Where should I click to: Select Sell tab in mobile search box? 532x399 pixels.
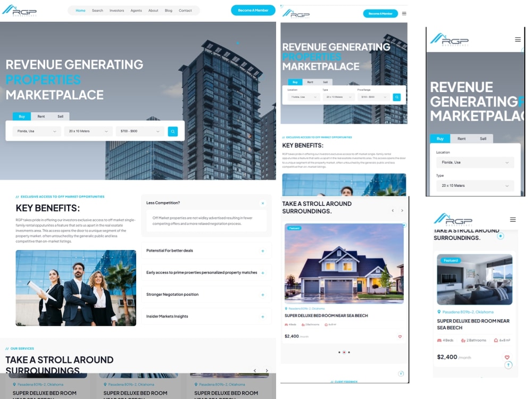(483, 138)
